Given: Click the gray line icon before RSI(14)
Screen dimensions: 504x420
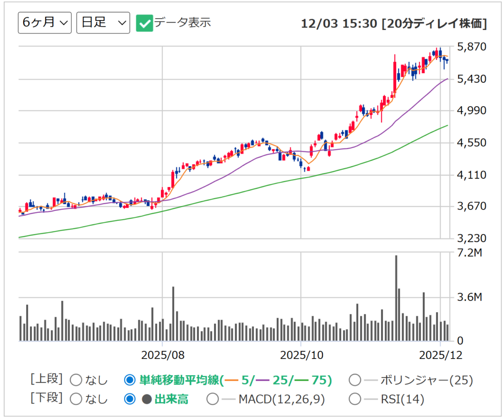Looking at the screenshot, I should point(371,399).
